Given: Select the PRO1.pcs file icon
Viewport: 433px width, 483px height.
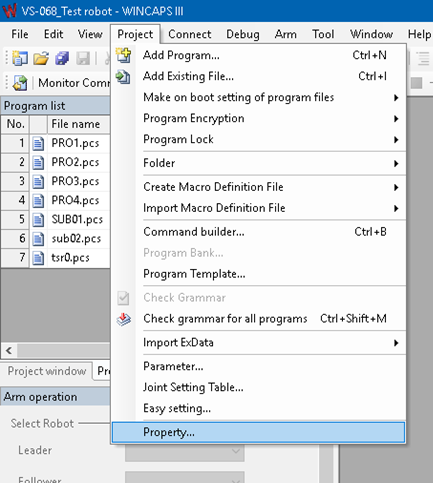Looking at the screenshot, I should (38, 143).
